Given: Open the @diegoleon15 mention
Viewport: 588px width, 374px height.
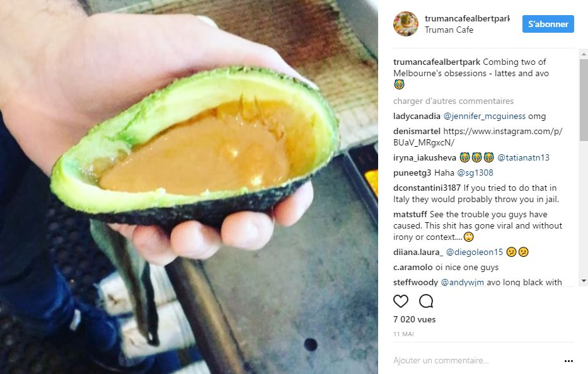Looking at the screenshot, I should [x=474, y=252].
